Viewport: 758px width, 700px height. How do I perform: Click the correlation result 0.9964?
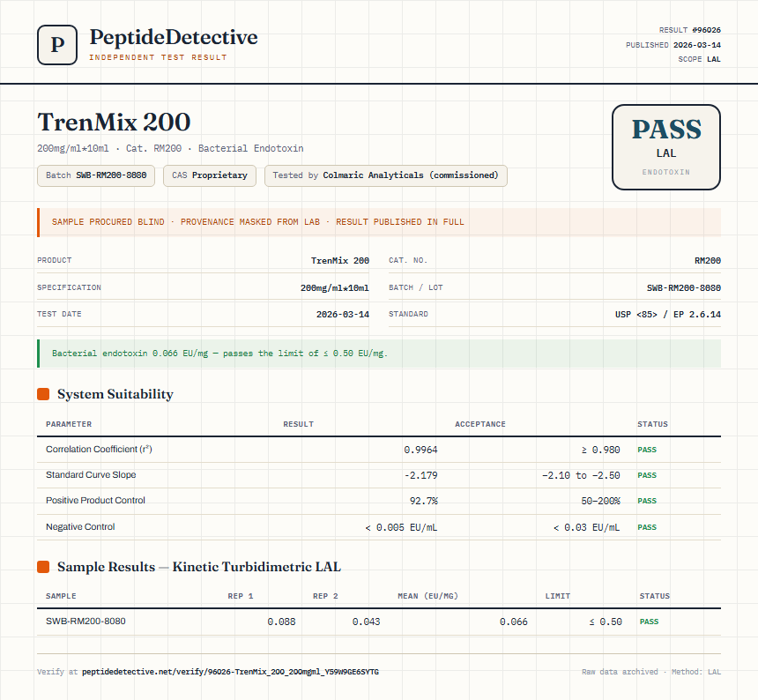[x=420, y=451]
